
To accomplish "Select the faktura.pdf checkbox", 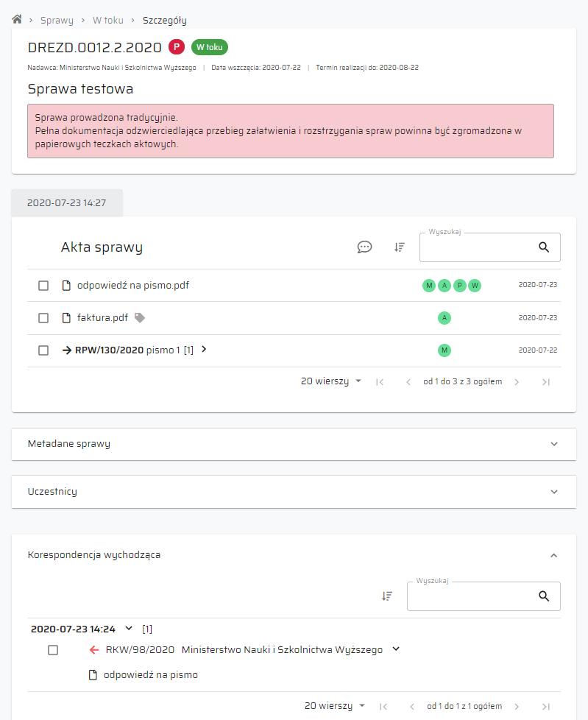I will click(x=43, y=318).
